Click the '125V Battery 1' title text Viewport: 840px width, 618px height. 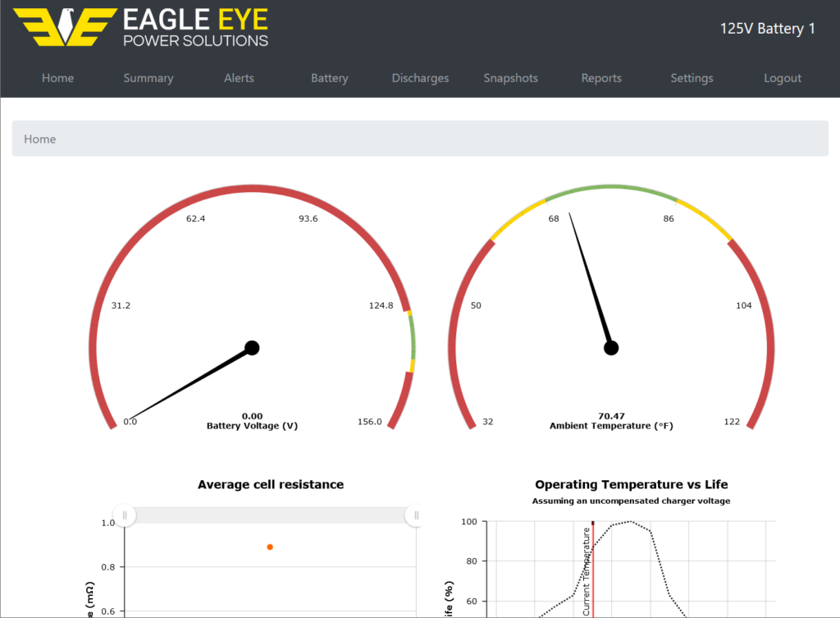point(768,29)
